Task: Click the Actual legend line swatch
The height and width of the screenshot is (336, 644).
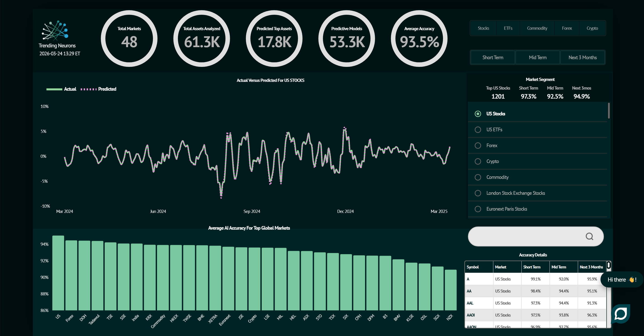Action: point(54,89)
